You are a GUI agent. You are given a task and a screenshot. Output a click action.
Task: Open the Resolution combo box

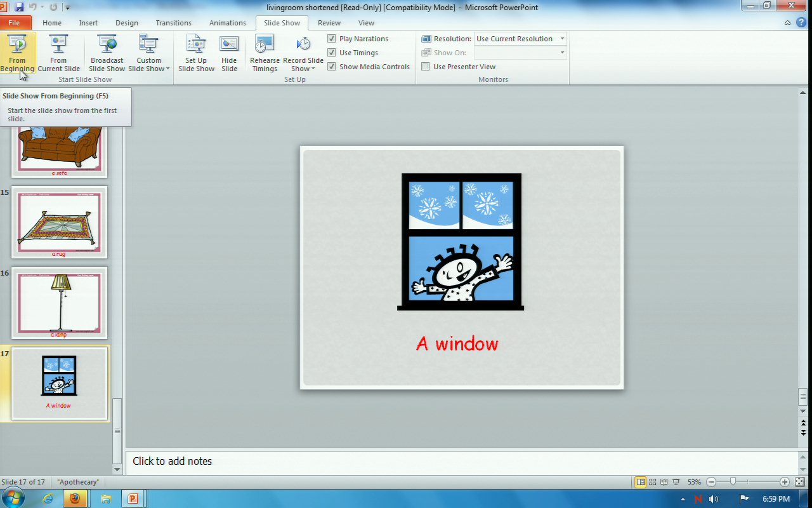click(520, 39)
